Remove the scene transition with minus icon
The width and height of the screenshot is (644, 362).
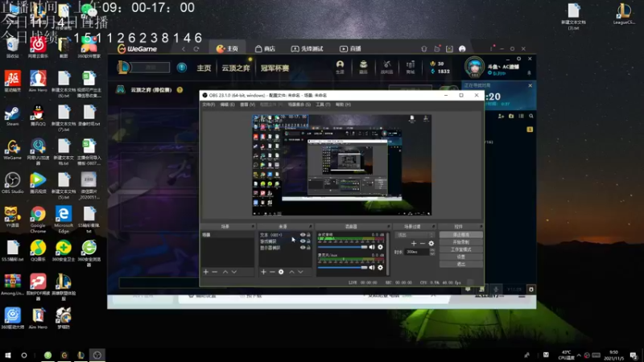tap(422, 244)
